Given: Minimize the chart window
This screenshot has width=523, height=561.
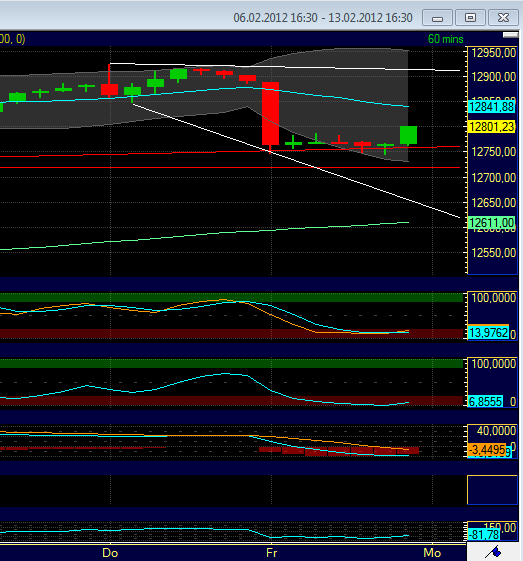Looking at the screenshot, I should (437, 18).
